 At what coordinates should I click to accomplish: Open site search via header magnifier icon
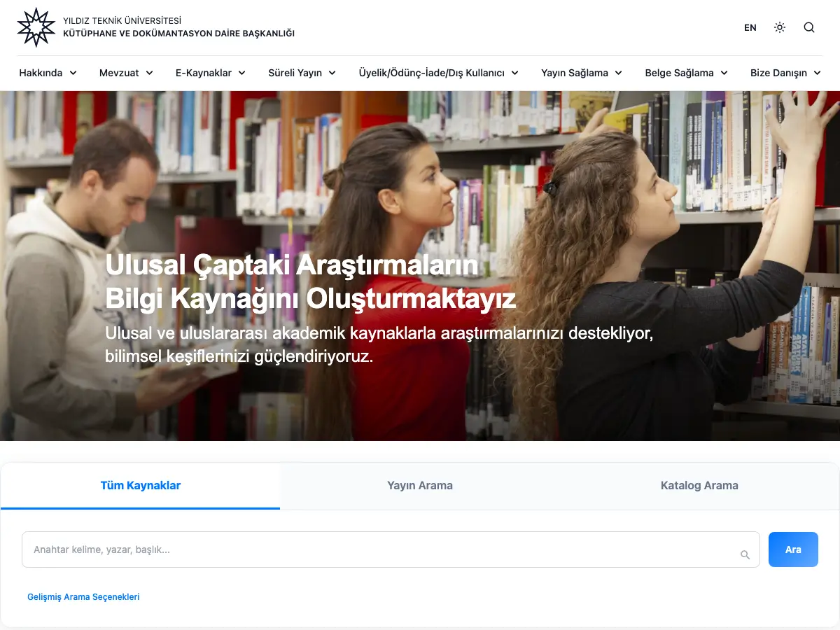coord(809,27)
